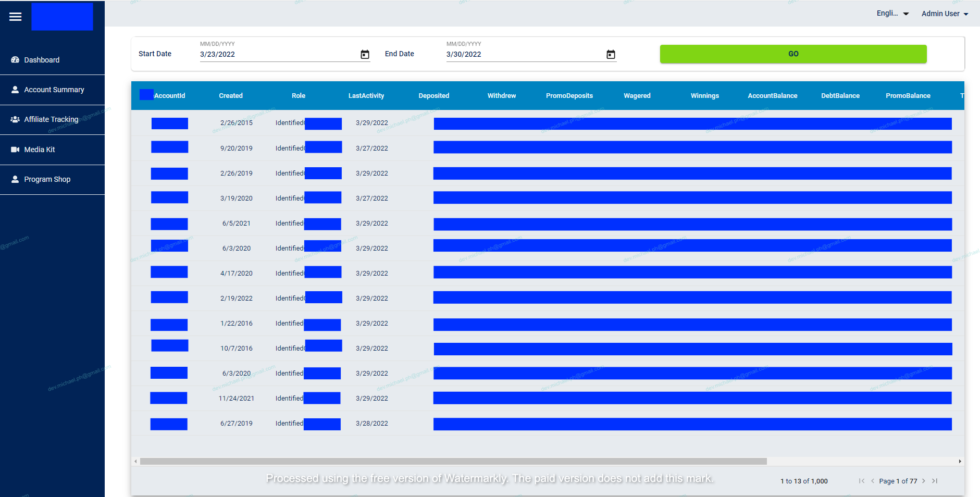Go to the previous page arrow
The width and height of the screenshot is (980, 497).
click(x=873, y=481)
